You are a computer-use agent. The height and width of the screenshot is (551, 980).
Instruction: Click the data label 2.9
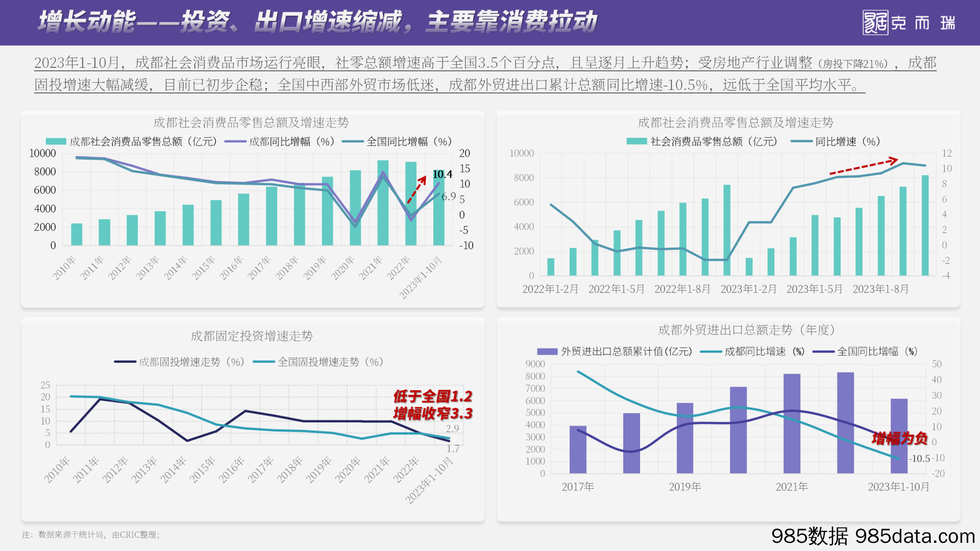tap(452, 429)
